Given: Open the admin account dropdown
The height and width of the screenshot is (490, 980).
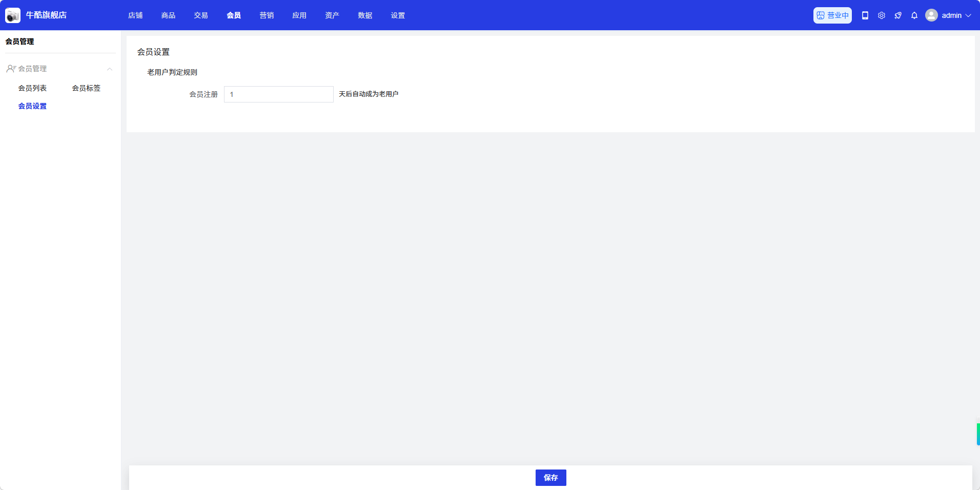Looking at the screenshot, I should pyautogui.click(x=948, y=15).
